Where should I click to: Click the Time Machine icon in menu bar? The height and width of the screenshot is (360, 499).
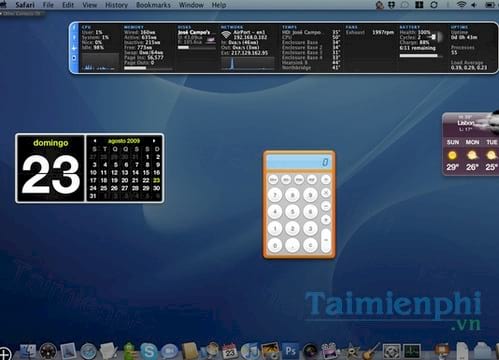point(434,5)
